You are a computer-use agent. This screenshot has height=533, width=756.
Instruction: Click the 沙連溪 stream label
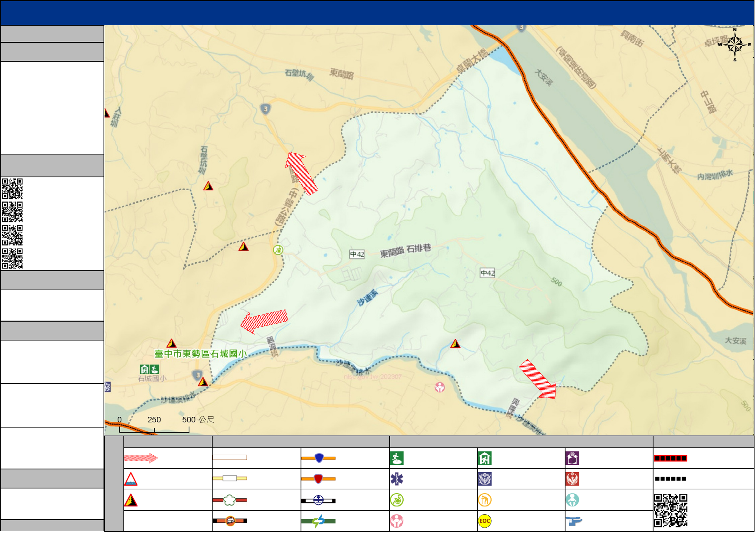[x=368, y=298]
